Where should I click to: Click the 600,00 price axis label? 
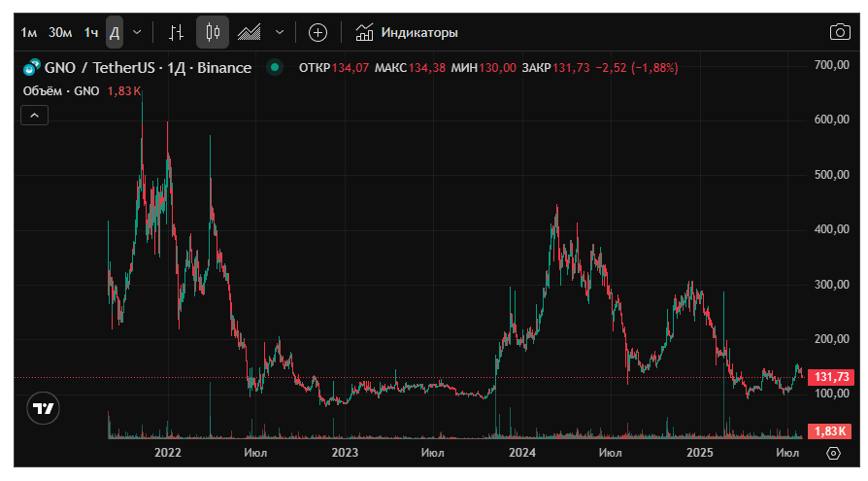pyautogui.click(x=831, y=120)
